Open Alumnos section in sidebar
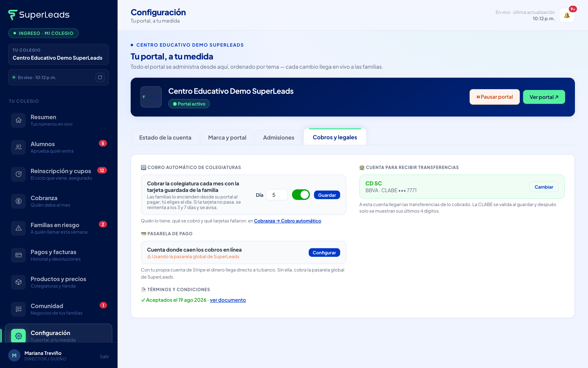The width and height of the screenshot is (588, 368). (x=59, y=147)
